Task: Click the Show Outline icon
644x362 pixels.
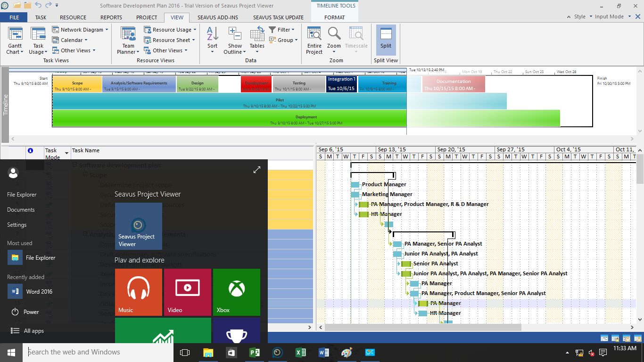Action: click(x=235, y=40)
